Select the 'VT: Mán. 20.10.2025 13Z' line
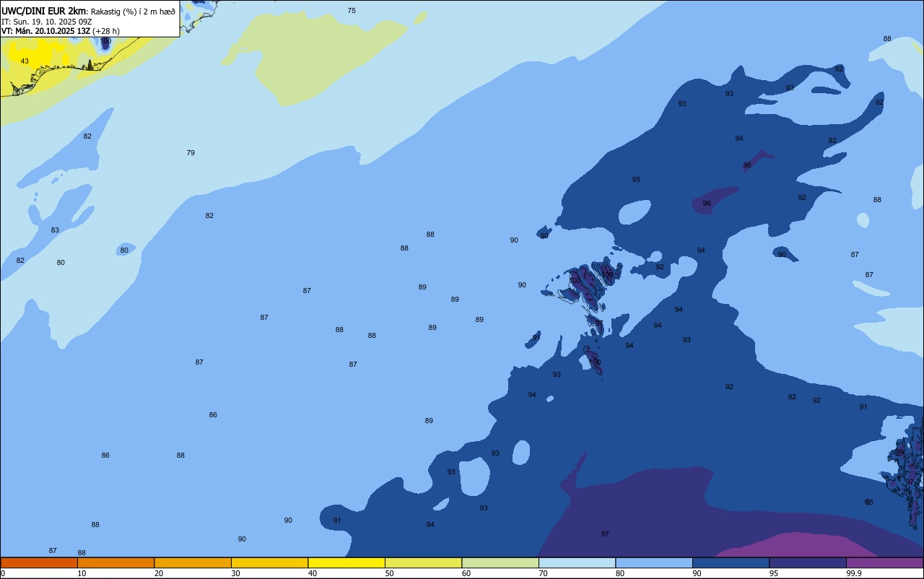The width and height of the screenshot is (924, 579). (x=46, y=31)
